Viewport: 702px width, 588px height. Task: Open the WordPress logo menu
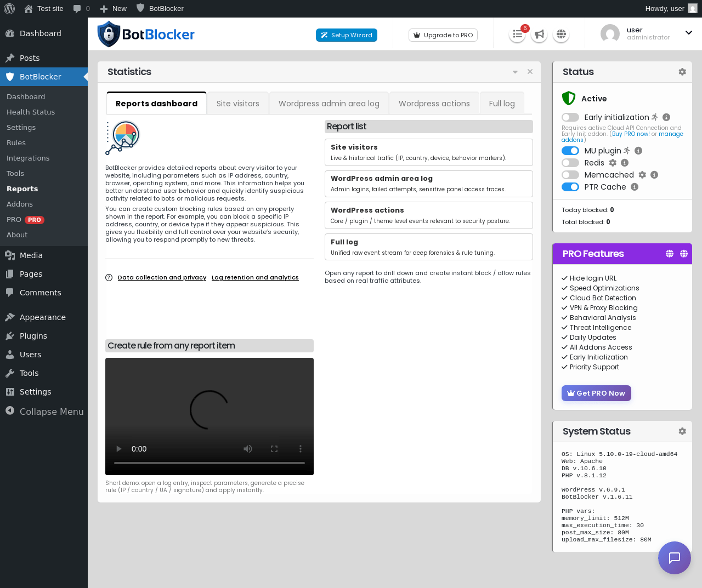coord(9,8)
